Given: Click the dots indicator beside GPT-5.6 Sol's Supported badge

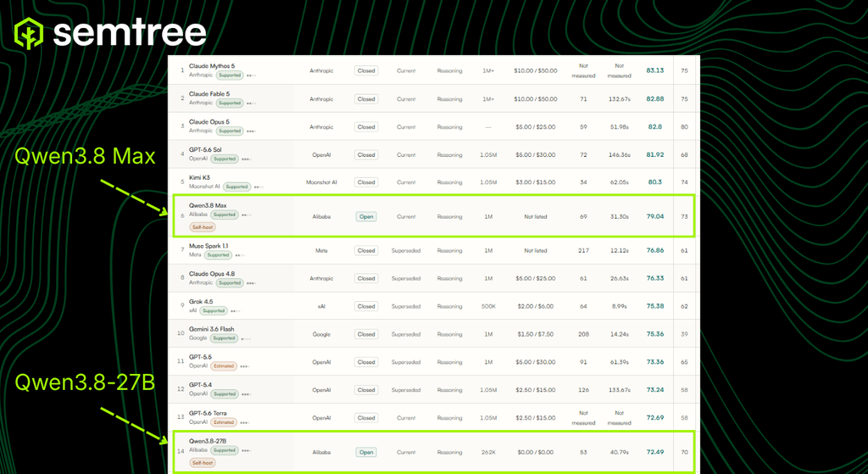Looking at the screenshot, I should (x=247, y=159).
